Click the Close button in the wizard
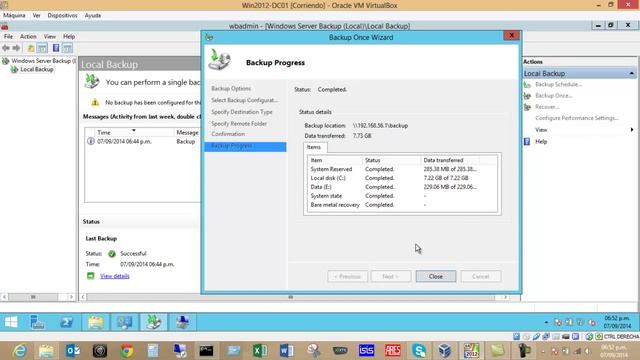Screen dimensions: 640x360 (436, 276)
